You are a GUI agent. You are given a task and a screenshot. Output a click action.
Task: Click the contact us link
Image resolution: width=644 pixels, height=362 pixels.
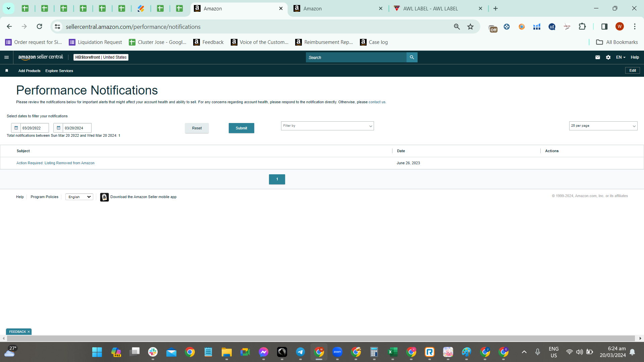click(x=377, y=102)
